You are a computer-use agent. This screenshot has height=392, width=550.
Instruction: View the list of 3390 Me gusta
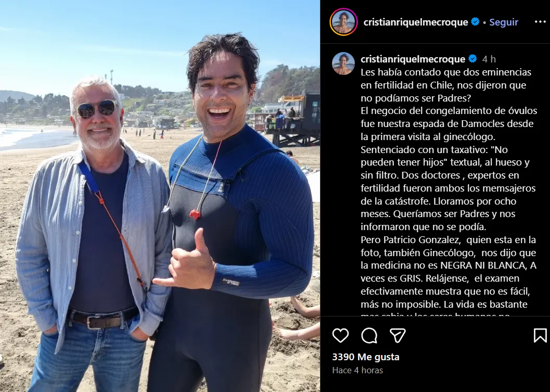(365, 357)
